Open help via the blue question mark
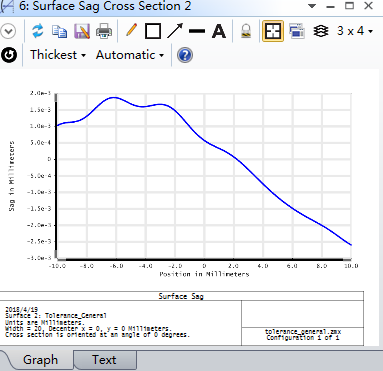This screenshot has width=383, height=371. tap(185, 55)
